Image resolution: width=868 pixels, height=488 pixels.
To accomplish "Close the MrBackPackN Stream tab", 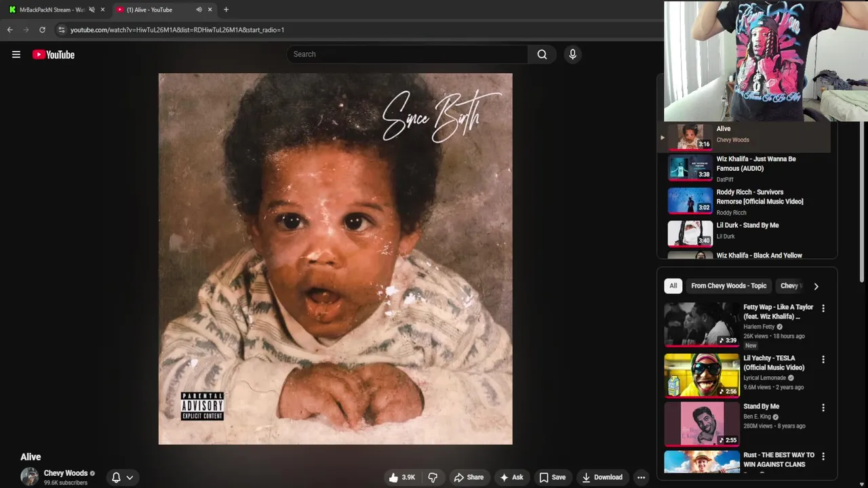I will (x=102, y=9).
